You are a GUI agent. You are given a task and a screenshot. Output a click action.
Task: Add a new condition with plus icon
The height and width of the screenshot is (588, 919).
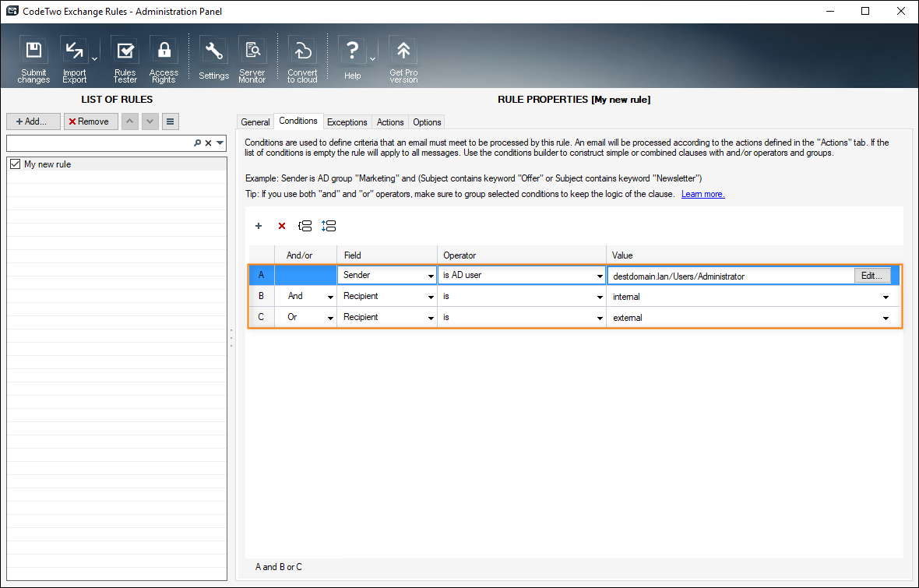point(259,226)
